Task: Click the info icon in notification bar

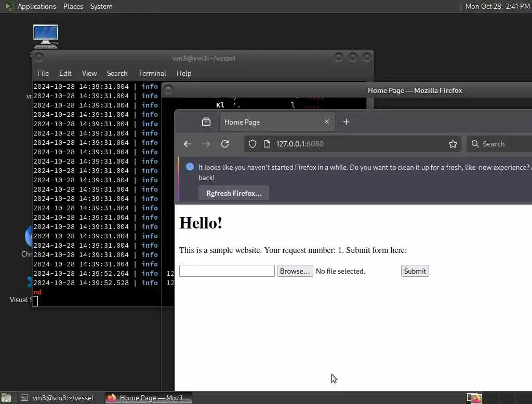Action: click(x=190, y=167)
